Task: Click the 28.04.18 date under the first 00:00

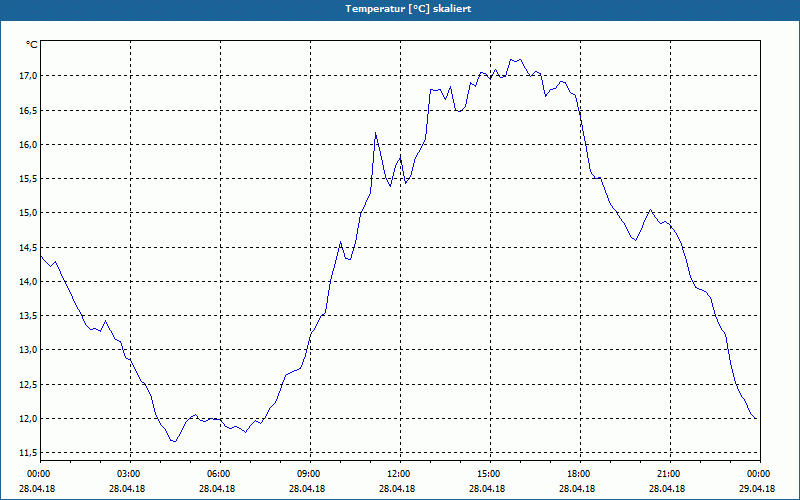Action: [37, 489]
